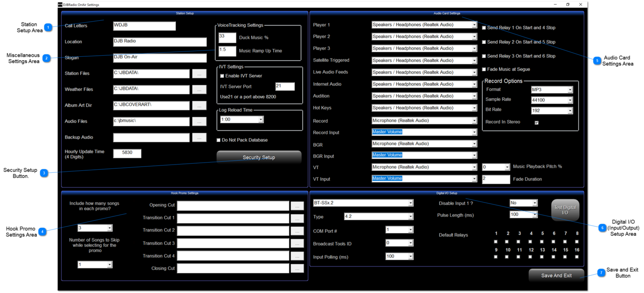
Task: Open browse button for Album Art Dir
Action: [x=199, y=105]
